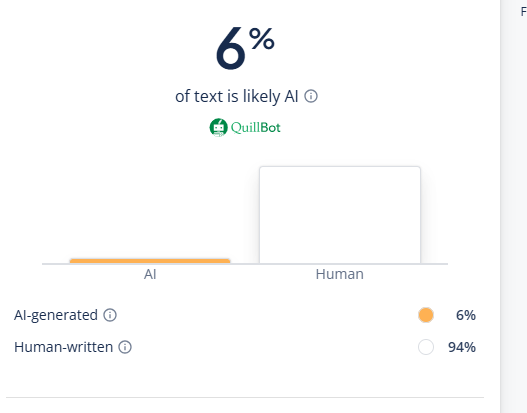
Task: Open the Human-written info tooltip icon
Action: point(125,347)
